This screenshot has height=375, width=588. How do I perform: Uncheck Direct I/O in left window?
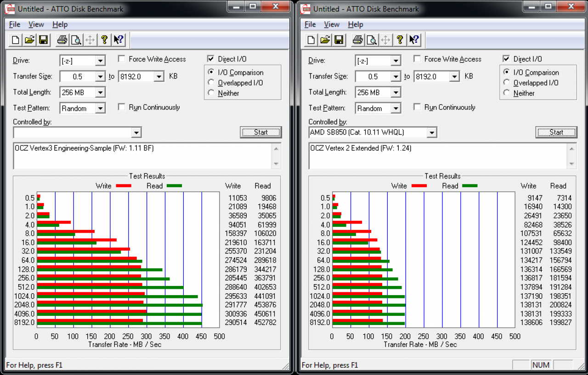[x=211, y=59]
